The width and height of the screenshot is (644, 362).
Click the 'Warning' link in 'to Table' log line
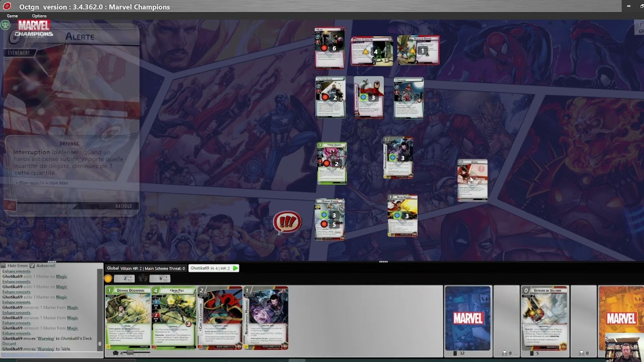45,348
